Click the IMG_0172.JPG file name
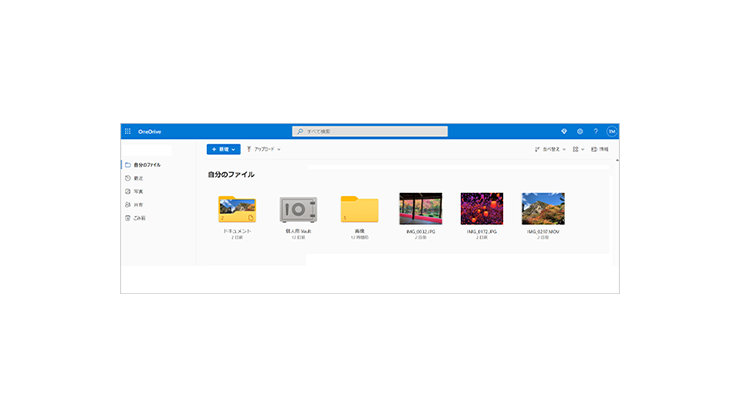 482,232
